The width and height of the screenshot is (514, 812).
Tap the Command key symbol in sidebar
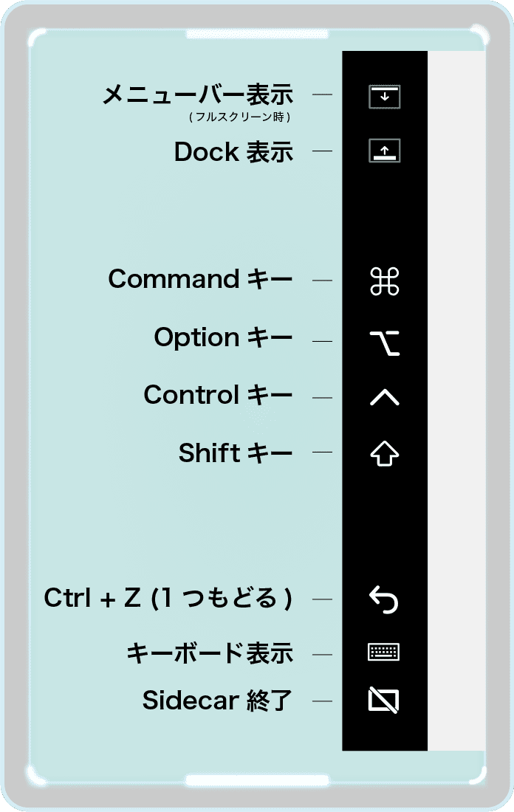pos(385,281)
